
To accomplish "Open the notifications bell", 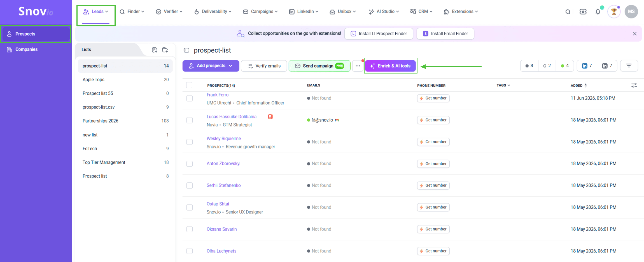I will point(598,12).
